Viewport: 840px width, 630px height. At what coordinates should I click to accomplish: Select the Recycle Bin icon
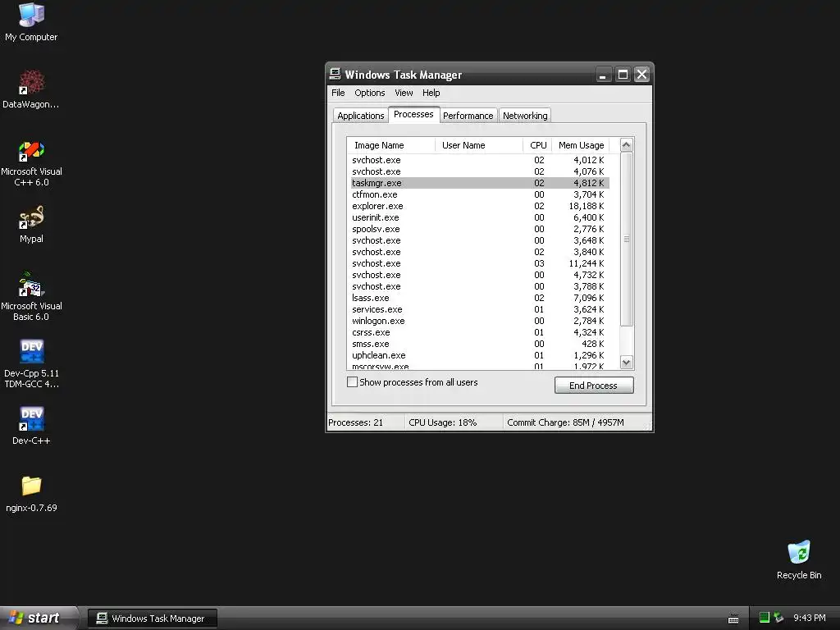(799, 559)
